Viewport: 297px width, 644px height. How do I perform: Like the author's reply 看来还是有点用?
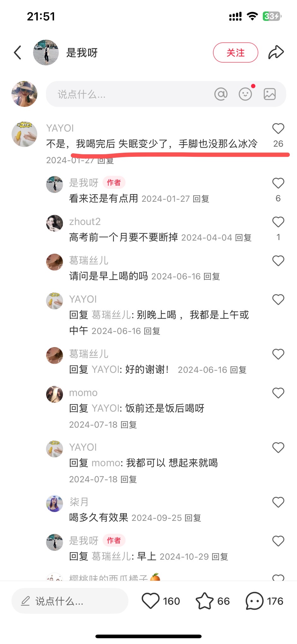[278, 183]
